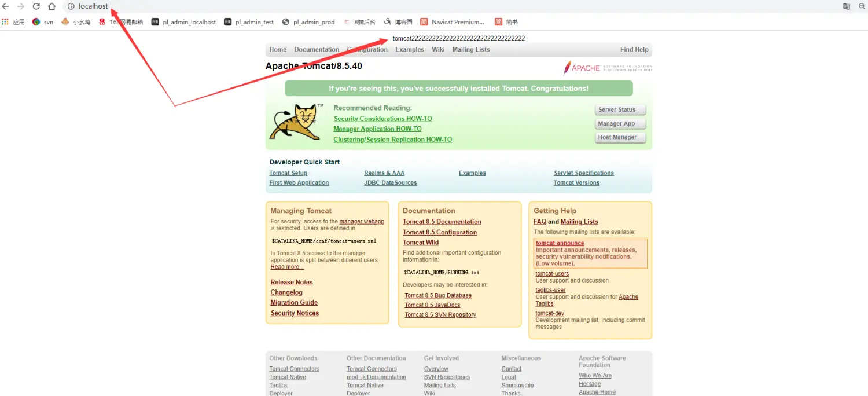This screenshot has width=868, height=396.
Task: Click the zoom magnifier icon in address bar
Action: tap(862, 6)
